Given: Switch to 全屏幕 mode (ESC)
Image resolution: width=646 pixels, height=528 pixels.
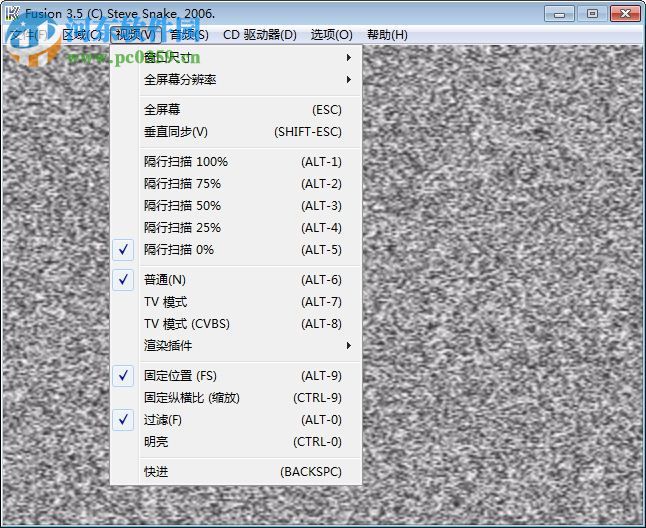Looking at the screenshot, I should coord(236,110).
